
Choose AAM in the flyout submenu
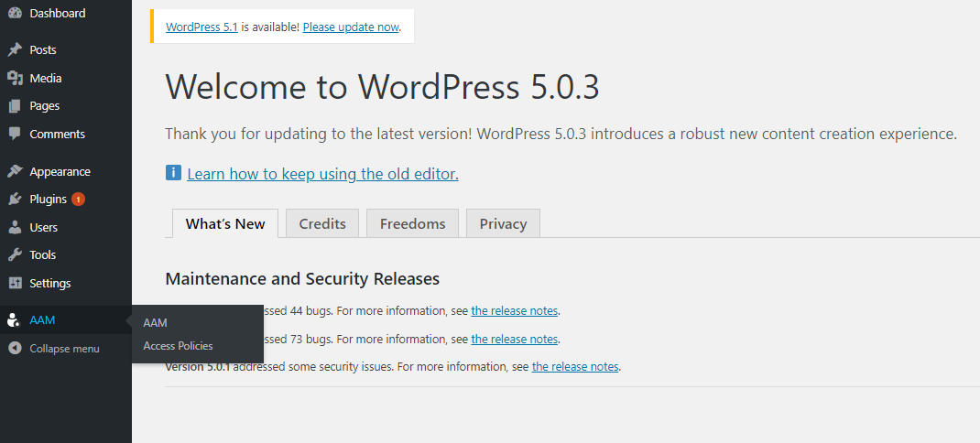[x=155, y=323]
